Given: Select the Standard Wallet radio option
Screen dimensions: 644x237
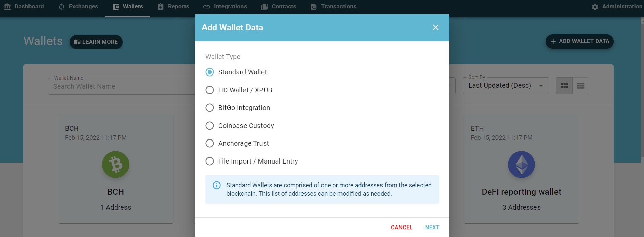Looking at the screenshot, I should (x=210, y=72).
